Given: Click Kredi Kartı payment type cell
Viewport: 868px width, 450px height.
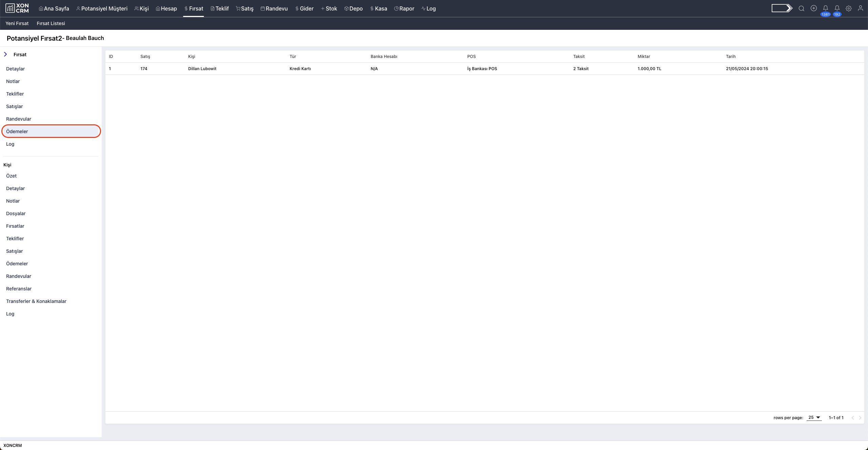Looking at the screenshot, I should pyautogui.click(x=300, y=69).
